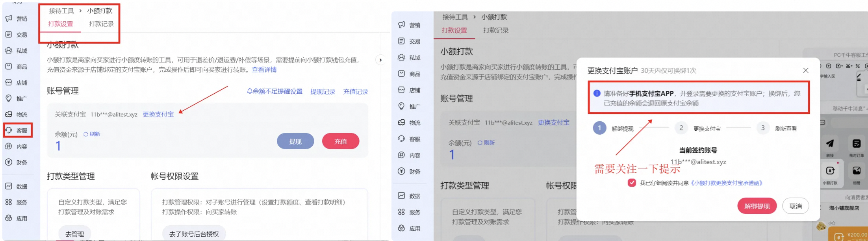Click the blue 提现 button
The height and width of the screenshot is (241, 868).
pos(295,141)
